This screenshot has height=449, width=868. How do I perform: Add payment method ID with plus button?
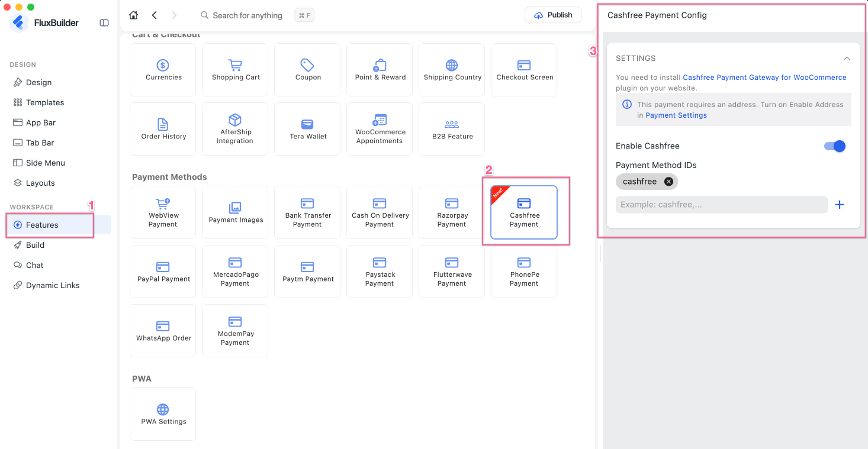pyautogui.click(x=839, y=205)
